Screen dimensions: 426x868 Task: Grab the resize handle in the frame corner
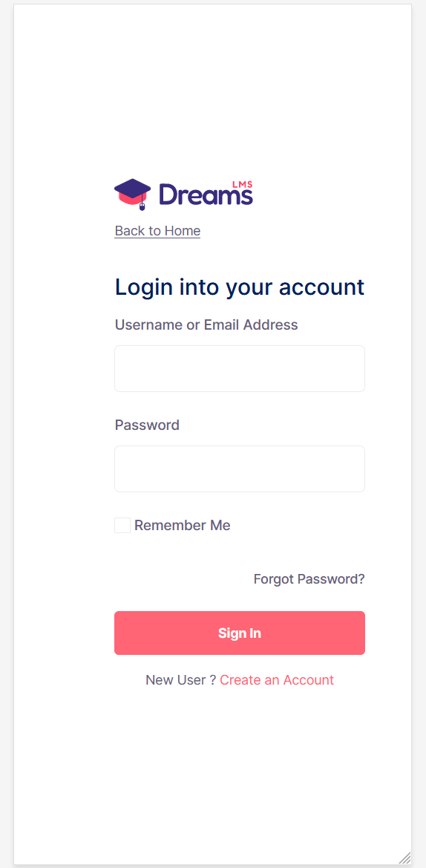405,857
